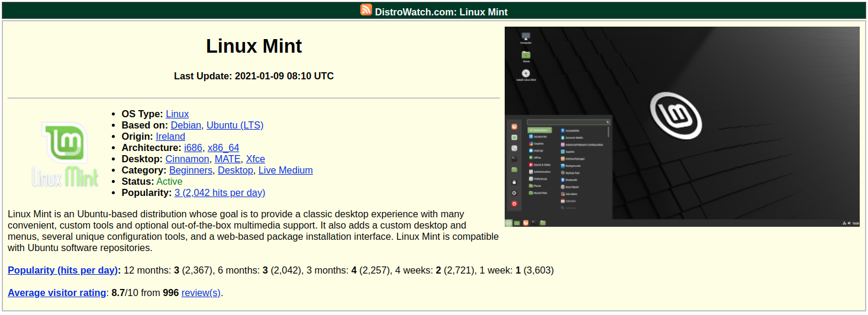Click the green Active status text
868x315 pixels.
click(169, 182)
